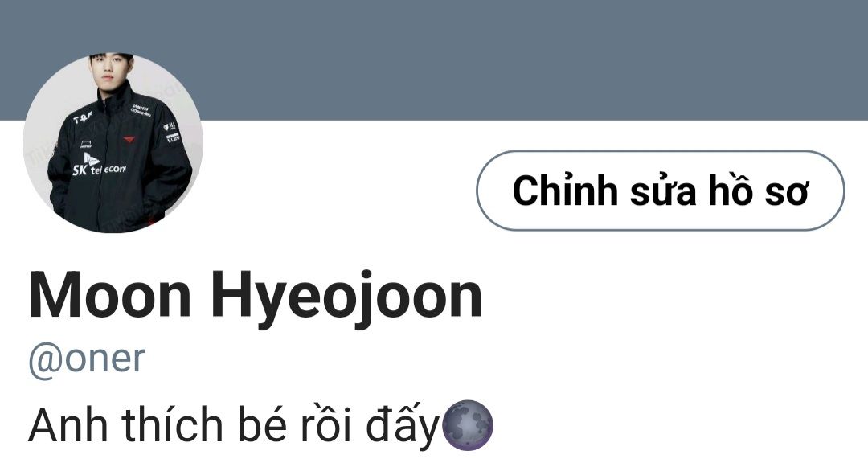Image resolution: width=868 pixels, height=463 pixels.
Task: Click the red T1 logo on jacket chest
Action: pos(129,139)
